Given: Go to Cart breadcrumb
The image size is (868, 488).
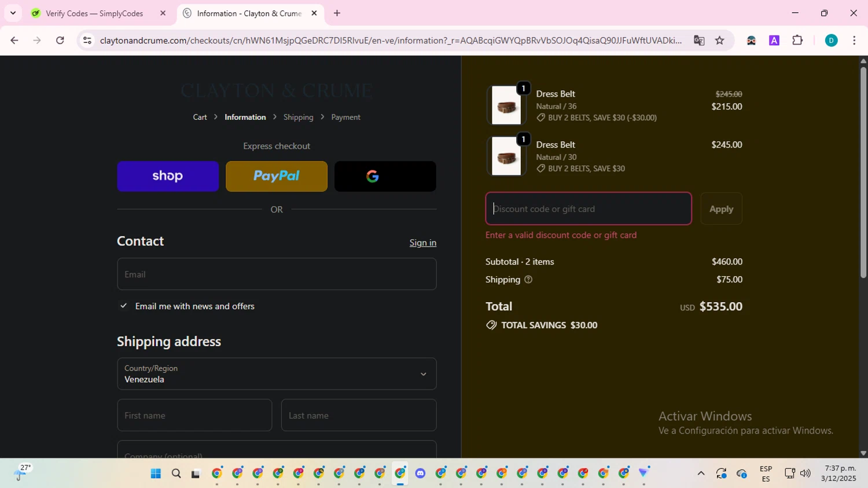Looking at the screenshot, I should (x=200, y=117).
